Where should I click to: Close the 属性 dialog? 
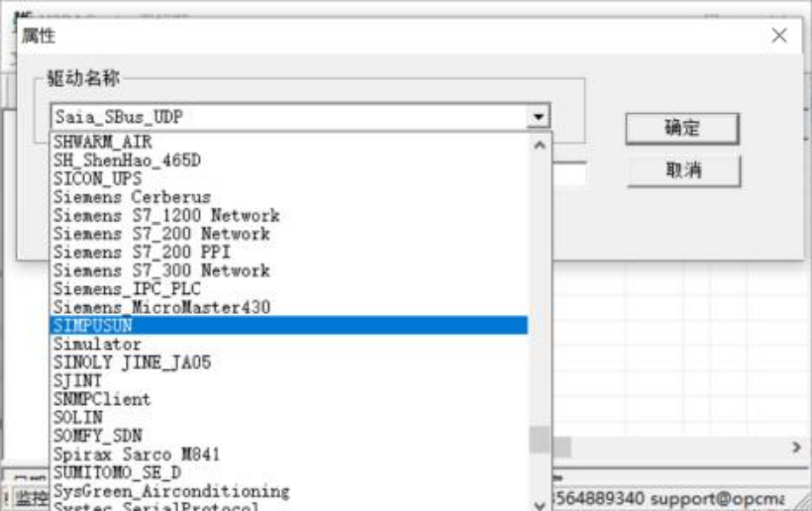tap(779, 36)
